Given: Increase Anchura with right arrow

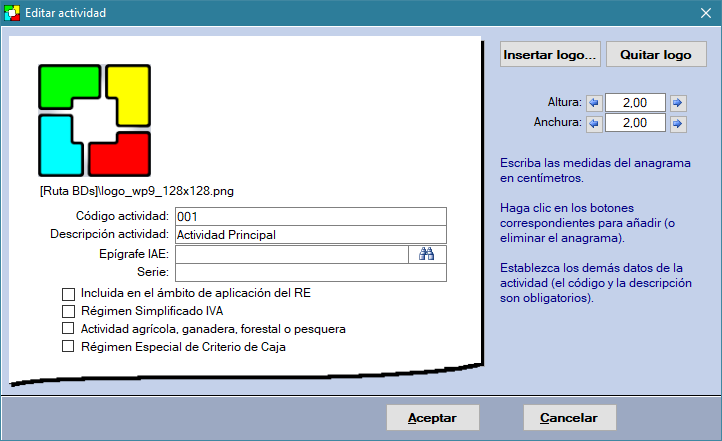Looking at the screenshot, I should [678, 123].
